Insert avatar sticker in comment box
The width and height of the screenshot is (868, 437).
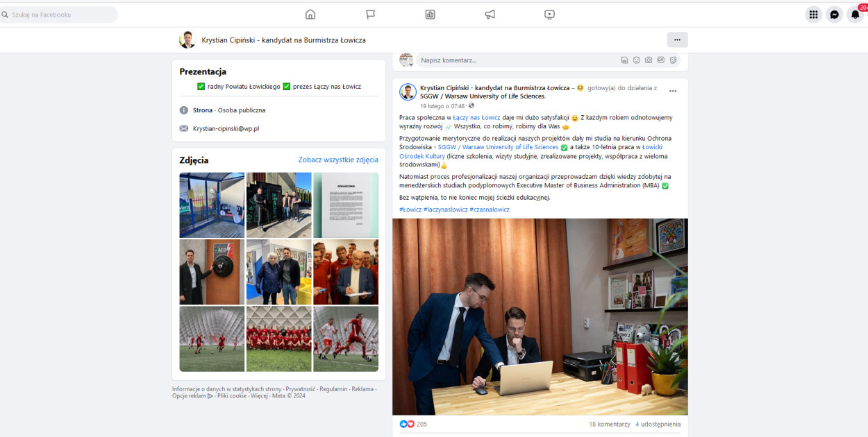pyautogui.click(x=624, y=60)
